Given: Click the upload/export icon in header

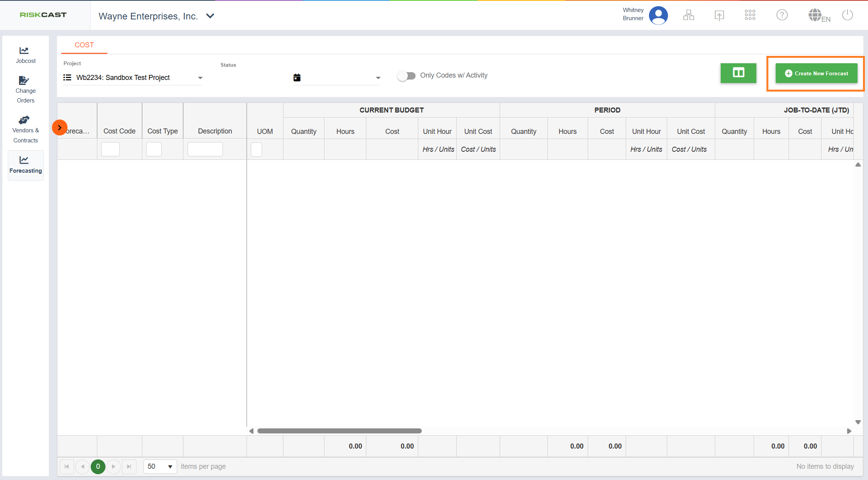Looking at the screenshot, I should [x=719, y=16].
